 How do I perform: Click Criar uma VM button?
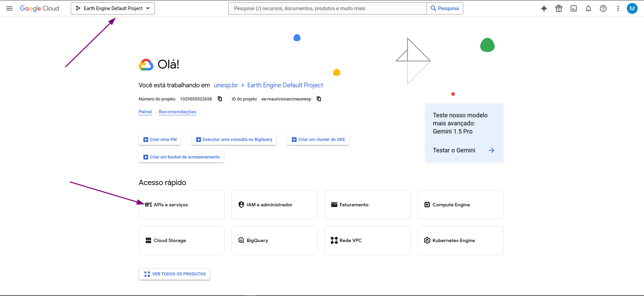(160, 140)
